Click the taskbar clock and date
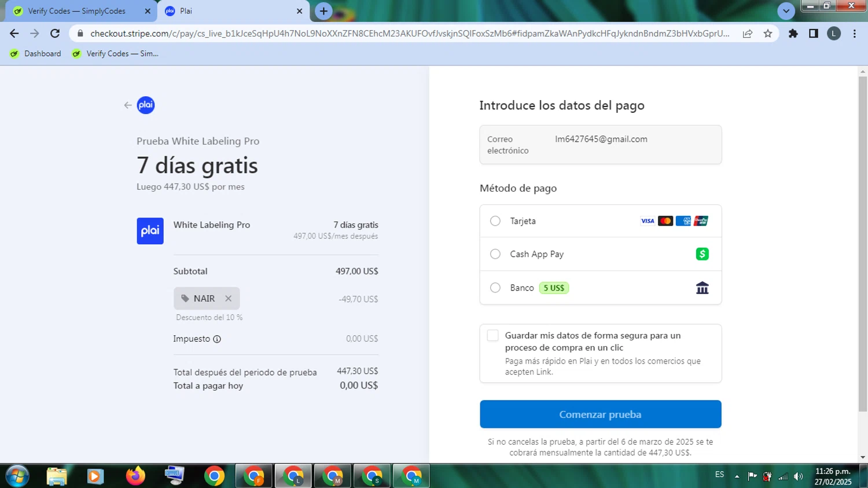 point(833,476)
